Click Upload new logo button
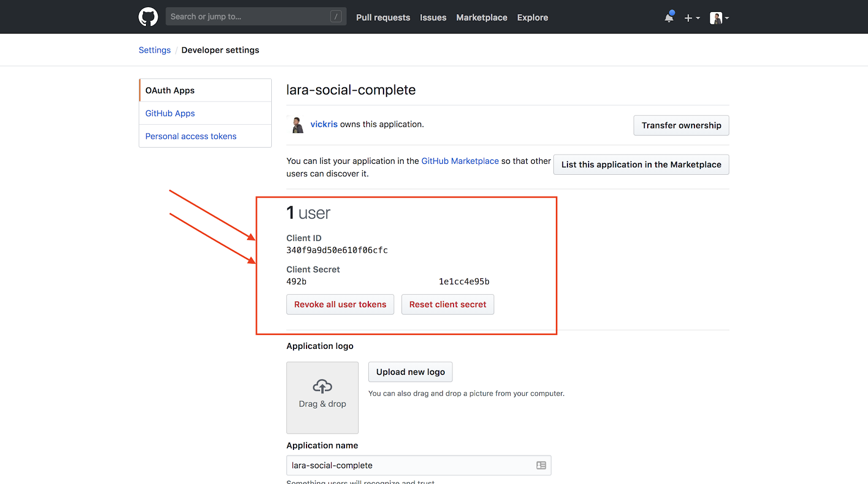This screenshot has height=484, width=868. click(410, 372)
